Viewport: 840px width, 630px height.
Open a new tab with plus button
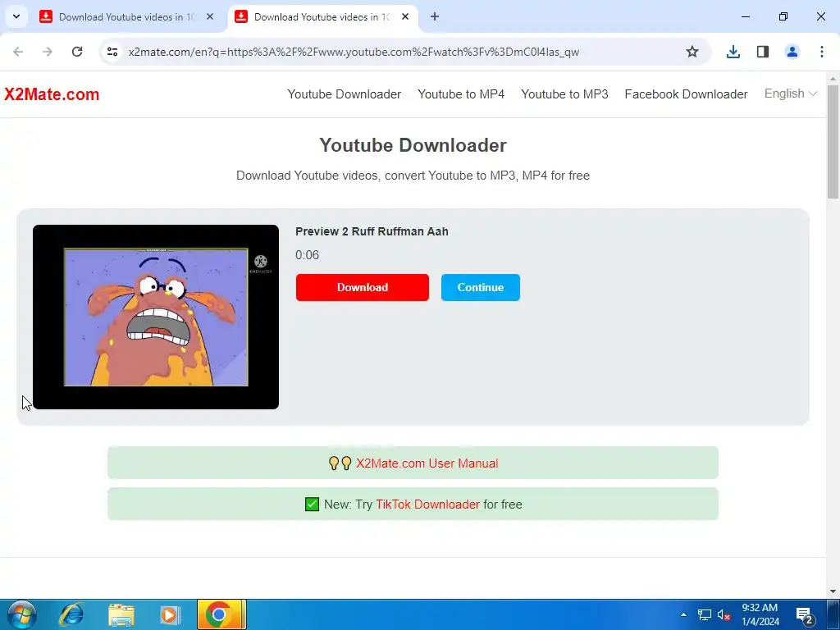point(435,17)
